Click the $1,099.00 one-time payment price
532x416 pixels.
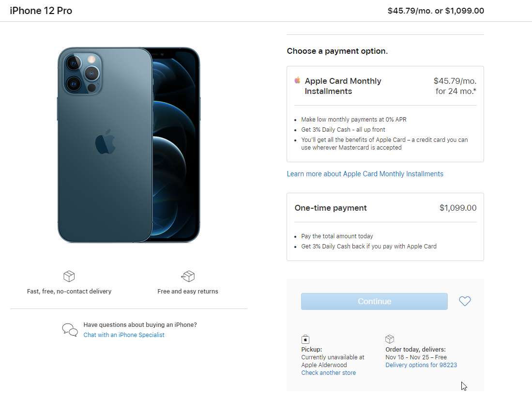[x=457, y=208]
